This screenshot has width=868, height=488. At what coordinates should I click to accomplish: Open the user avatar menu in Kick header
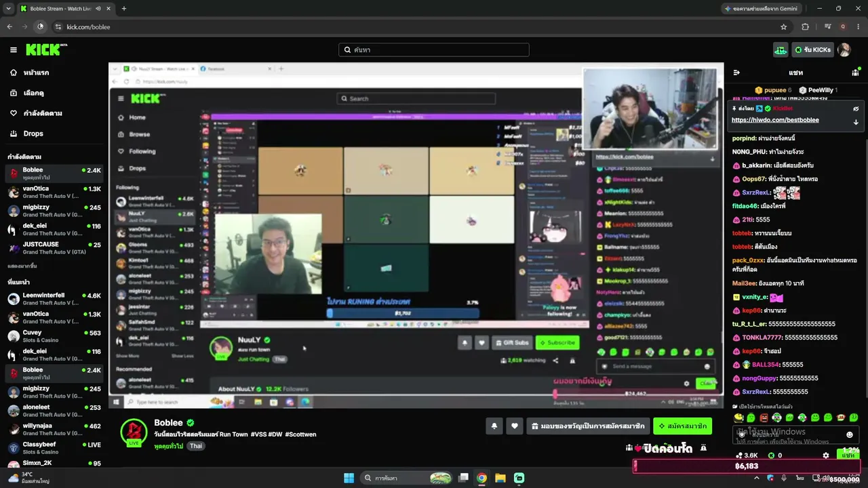point(844,49)
